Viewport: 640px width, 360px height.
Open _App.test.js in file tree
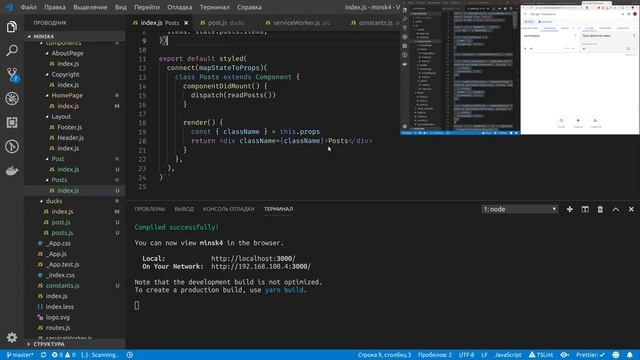62,264
